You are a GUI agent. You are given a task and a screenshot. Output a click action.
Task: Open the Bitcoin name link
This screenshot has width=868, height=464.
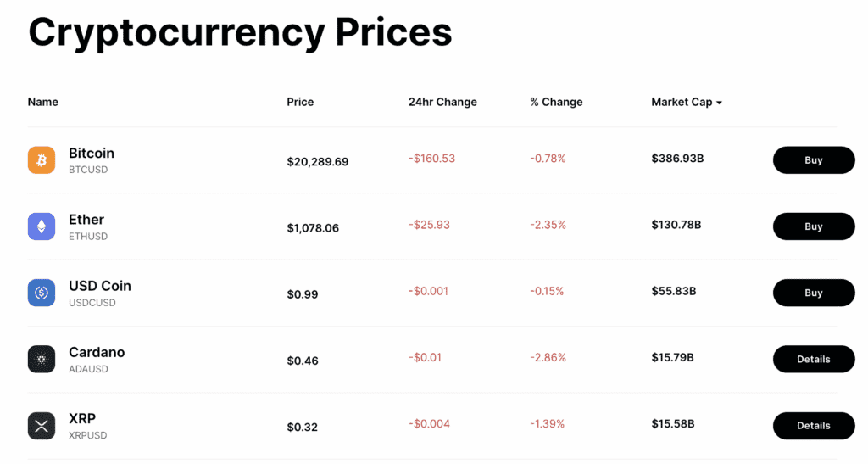point(92,154)
